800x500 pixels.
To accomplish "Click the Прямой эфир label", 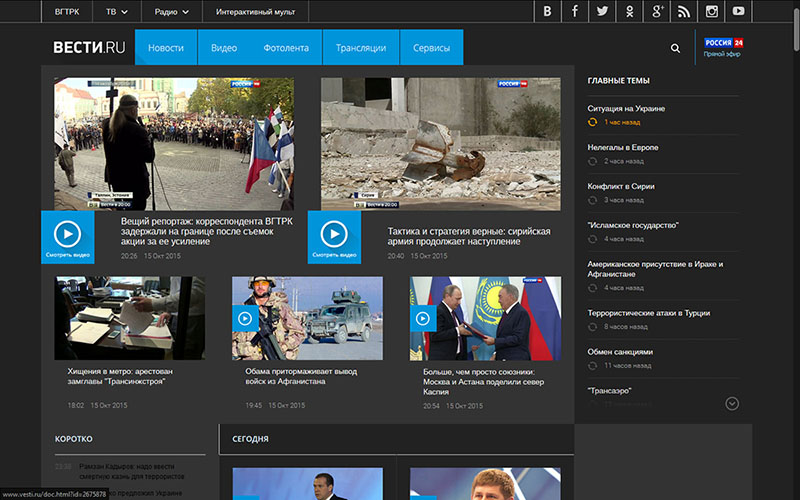I will point(722,54).
